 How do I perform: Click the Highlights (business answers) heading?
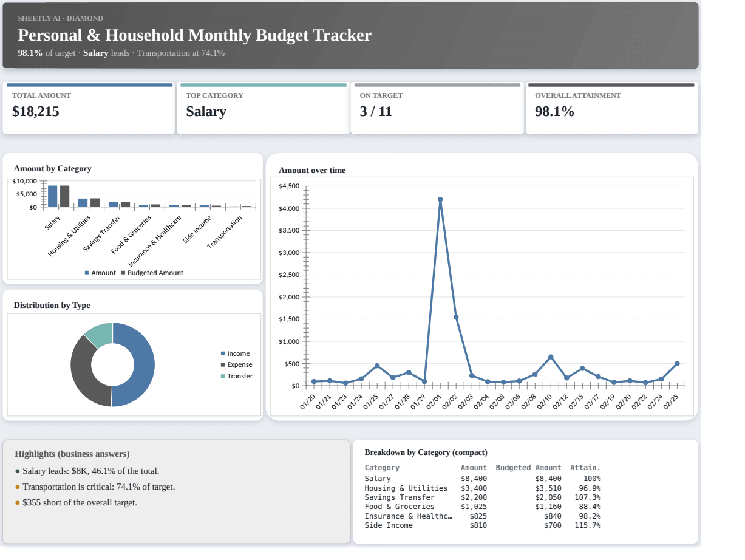[x=72, y=454]
